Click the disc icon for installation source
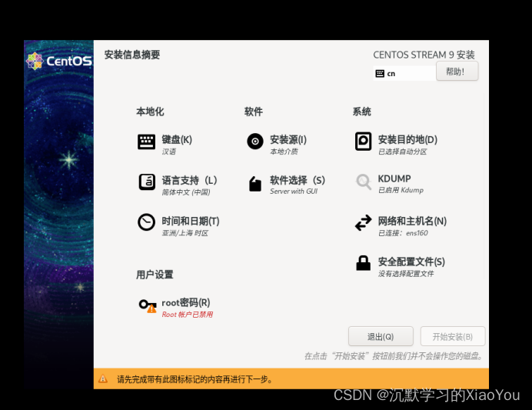 pyautogui.click(x=255, y=142)
